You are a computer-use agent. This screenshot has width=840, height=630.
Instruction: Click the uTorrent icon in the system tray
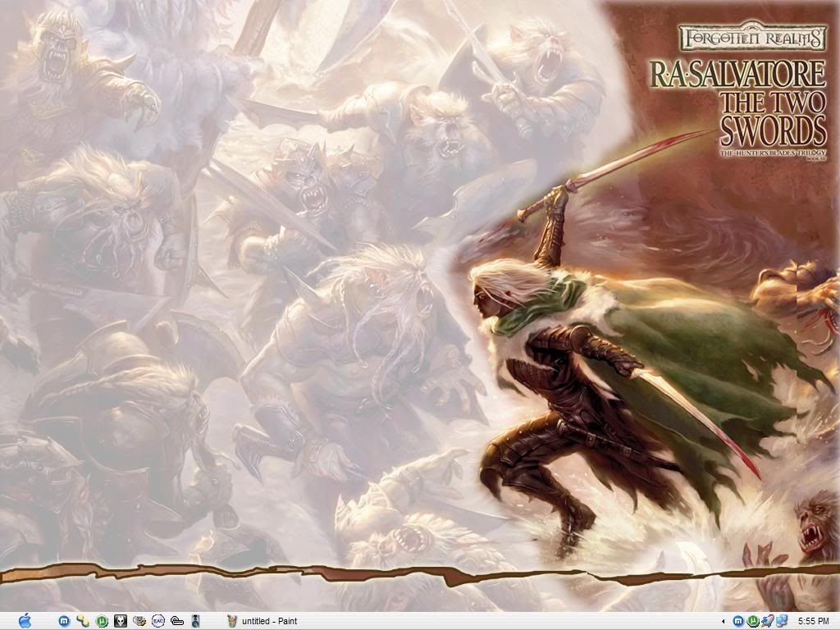coord(753,621)
